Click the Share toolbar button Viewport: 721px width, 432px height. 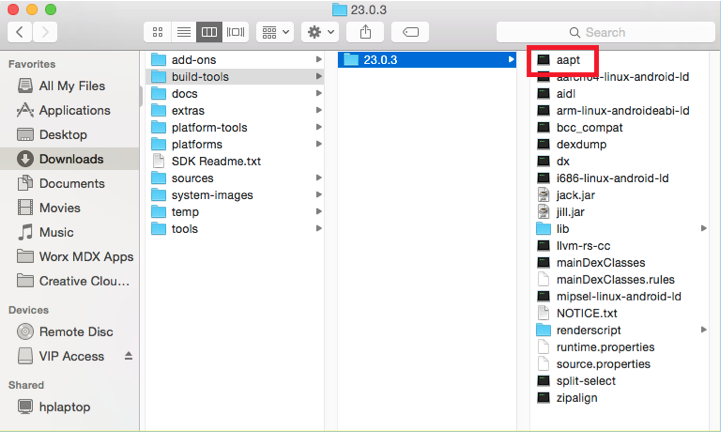365,32
